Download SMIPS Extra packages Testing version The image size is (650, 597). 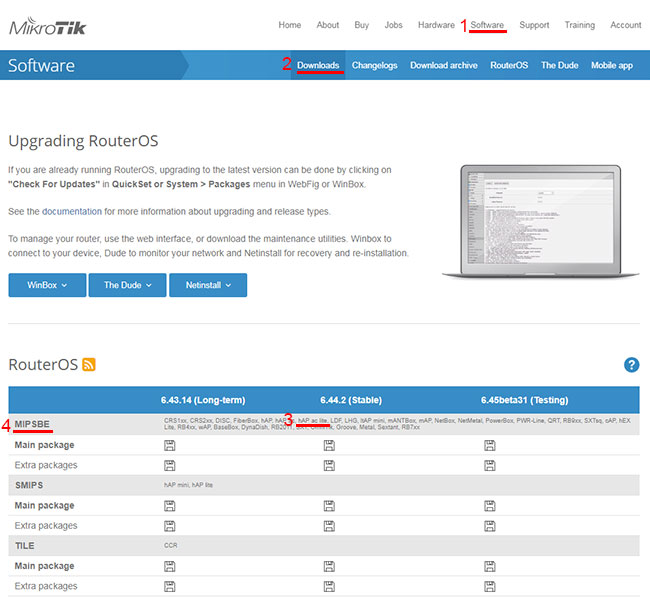(x=490, y=526)
